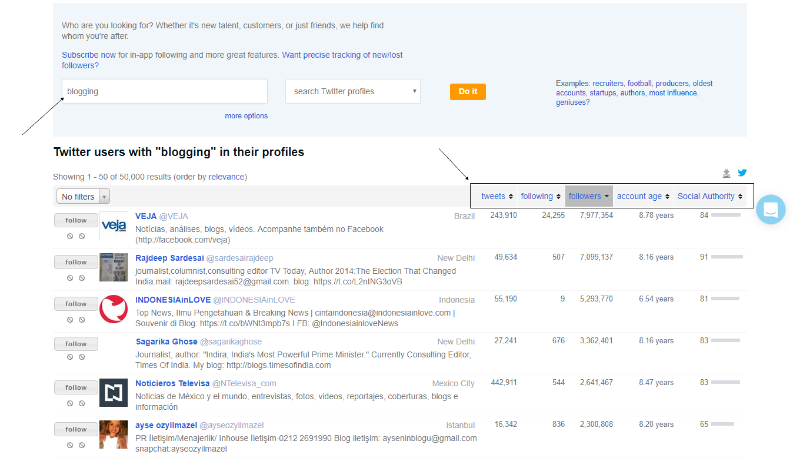Follow Rajdeep Sardesai
The width and height of the screenshot is (800, 461).
(76, 262)
